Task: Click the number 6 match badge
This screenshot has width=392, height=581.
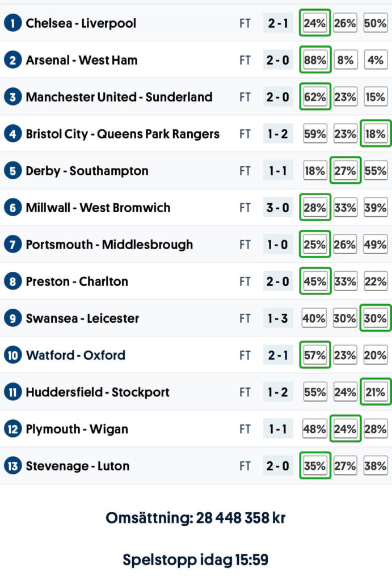Action: point(12,208)
